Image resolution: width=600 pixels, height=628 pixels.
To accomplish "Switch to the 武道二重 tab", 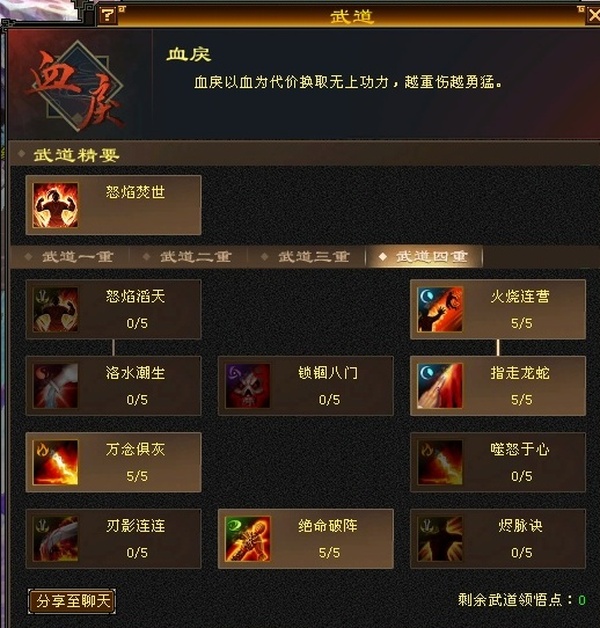I will (x=188, y=256).
